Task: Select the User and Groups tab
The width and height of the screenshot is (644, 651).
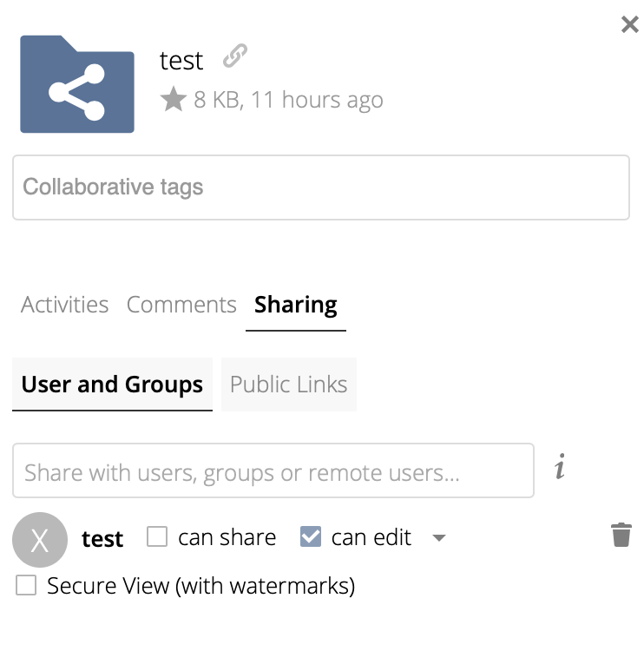Action: point(112,385)
